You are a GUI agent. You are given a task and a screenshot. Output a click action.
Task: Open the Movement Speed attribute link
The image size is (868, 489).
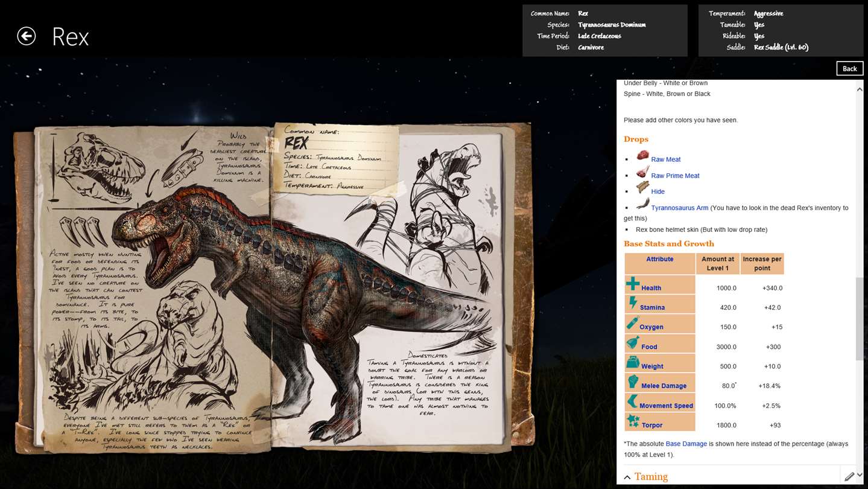tap(667, 406)
